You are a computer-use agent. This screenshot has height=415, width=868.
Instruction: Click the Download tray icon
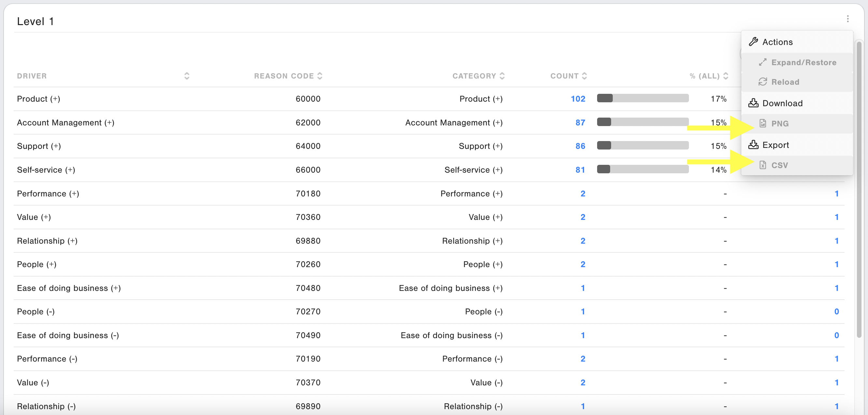click(x=753, y=103)
